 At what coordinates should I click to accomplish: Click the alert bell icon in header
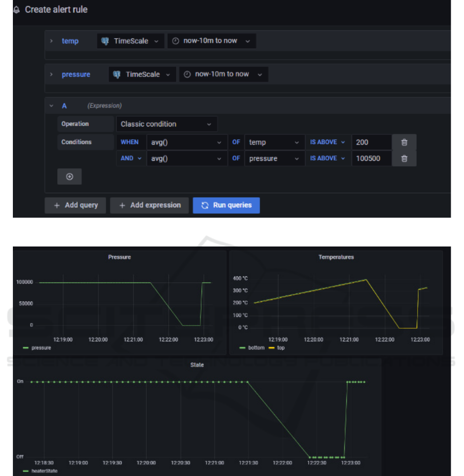16,10
